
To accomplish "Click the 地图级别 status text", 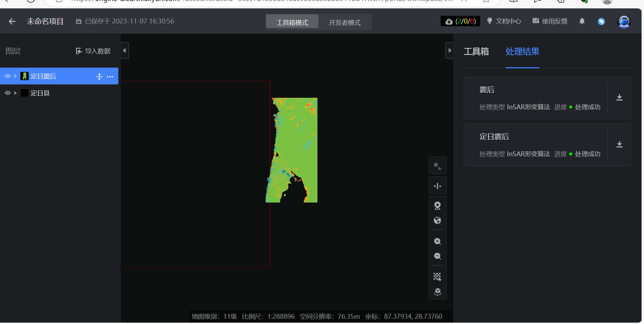I will point(214,317).
